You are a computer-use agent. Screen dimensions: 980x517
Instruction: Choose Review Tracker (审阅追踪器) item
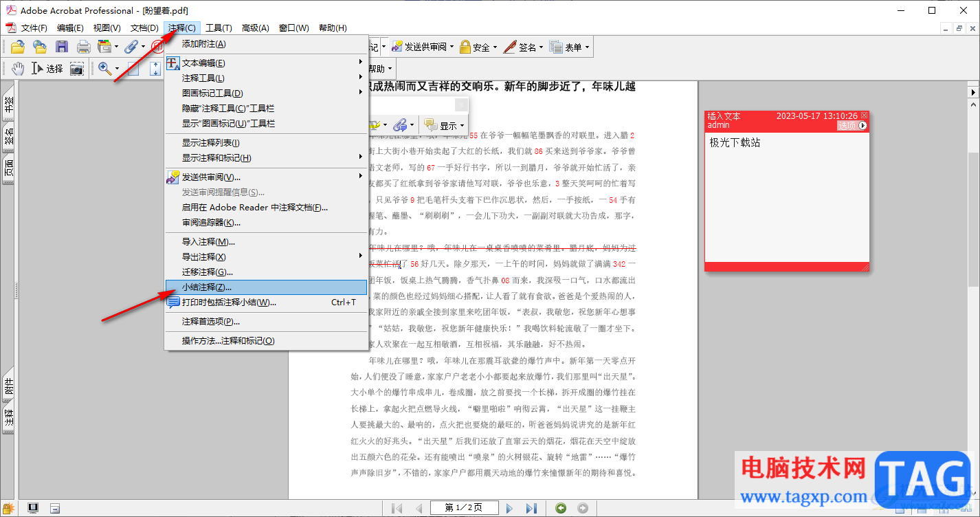[266, 223]
